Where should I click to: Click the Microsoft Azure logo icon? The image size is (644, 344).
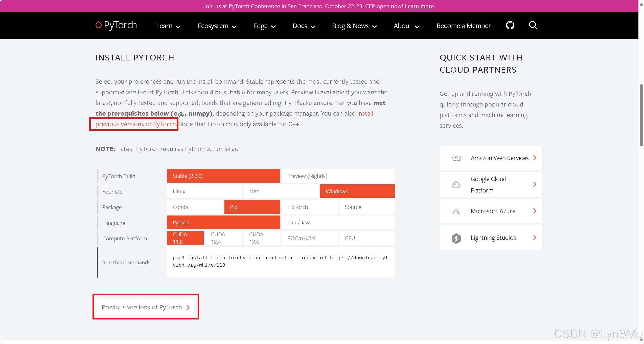click(456, 211)
